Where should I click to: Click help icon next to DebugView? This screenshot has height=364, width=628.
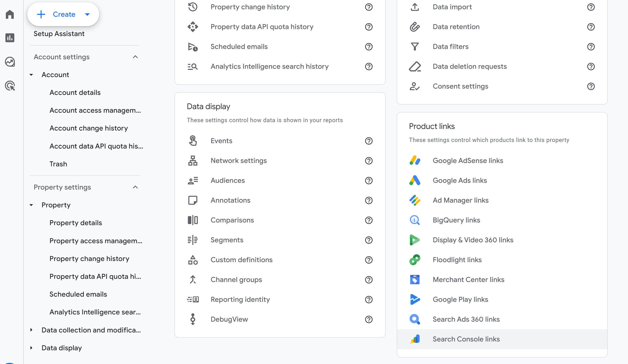point(369,319)
